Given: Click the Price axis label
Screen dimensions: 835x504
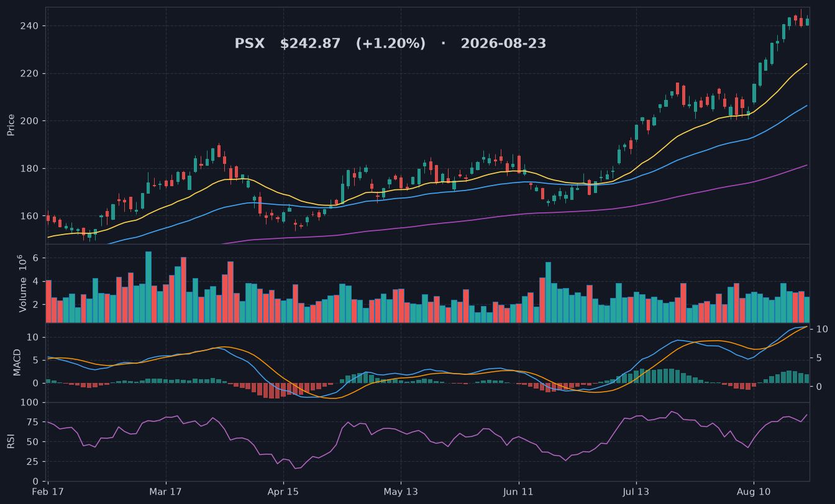Looking at the screenshot, I should [x=11, y=125].
